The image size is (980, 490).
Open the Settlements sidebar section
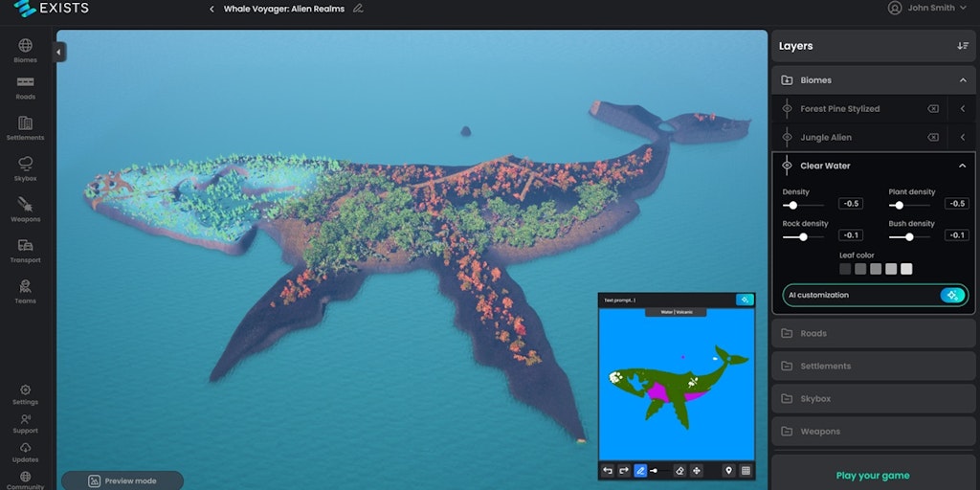coord(25,128)
